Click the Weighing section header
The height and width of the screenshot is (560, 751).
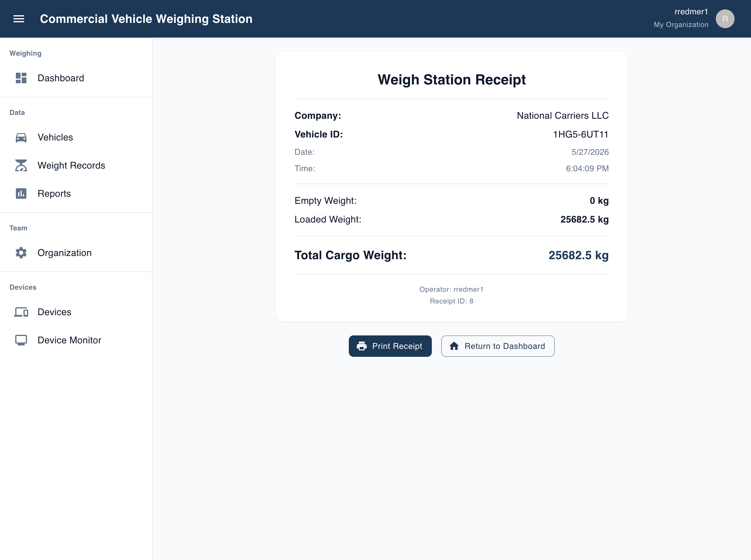tap(26, 54)
